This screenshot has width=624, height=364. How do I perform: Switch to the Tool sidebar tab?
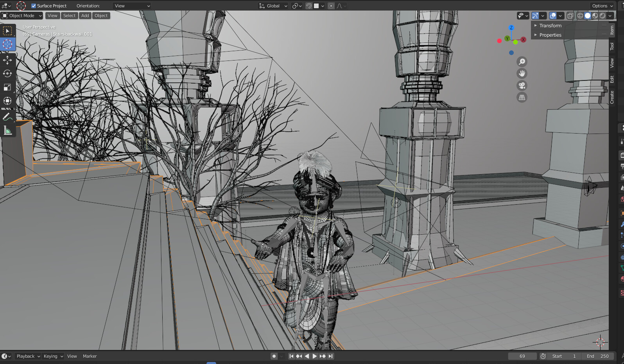point(612,46)
